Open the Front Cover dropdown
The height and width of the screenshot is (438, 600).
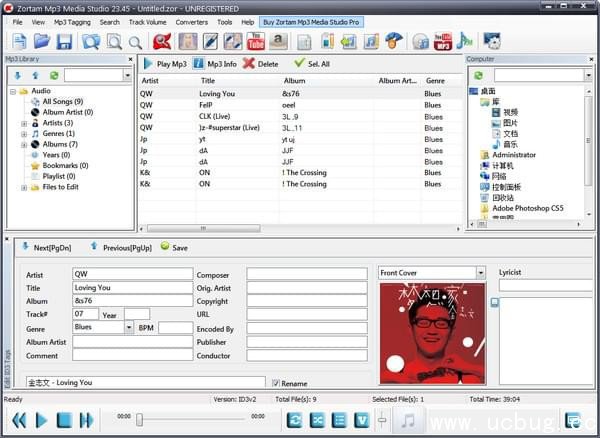tap(480, 272)
